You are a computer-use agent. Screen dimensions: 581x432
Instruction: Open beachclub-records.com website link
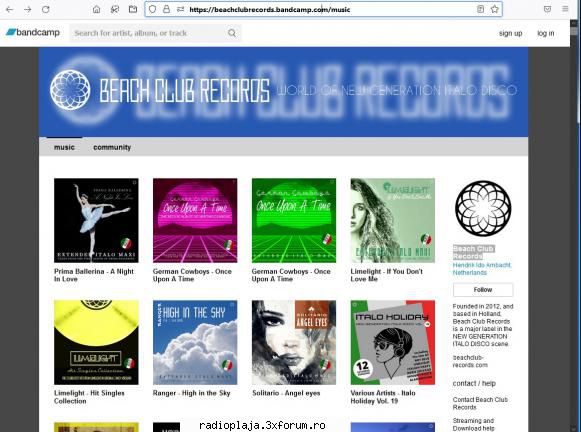pyautogui.click(x=470, y=361)
